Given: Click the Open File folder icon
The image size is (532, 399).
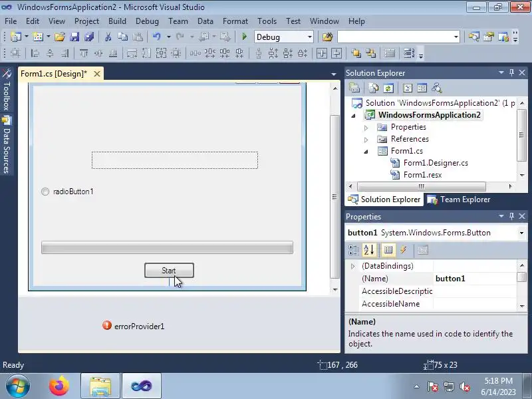Looking at the screenshot, I should coord(60,37).
